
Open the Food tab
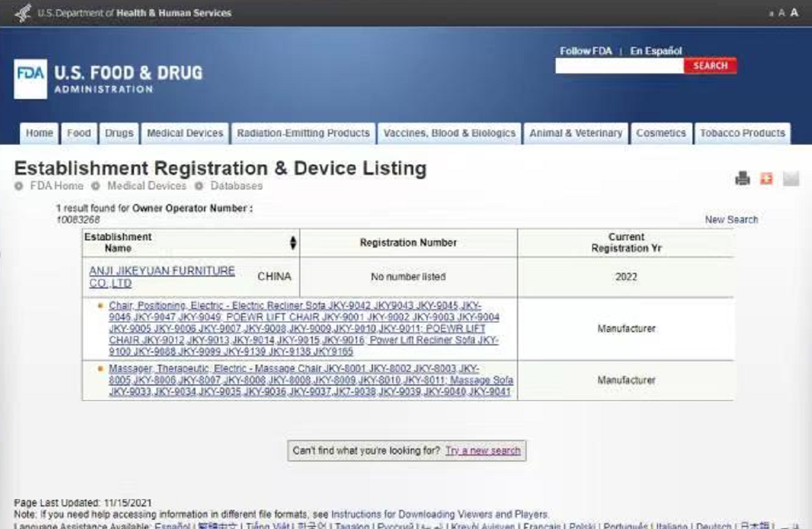pyautogui.click(x=79, y=133)
